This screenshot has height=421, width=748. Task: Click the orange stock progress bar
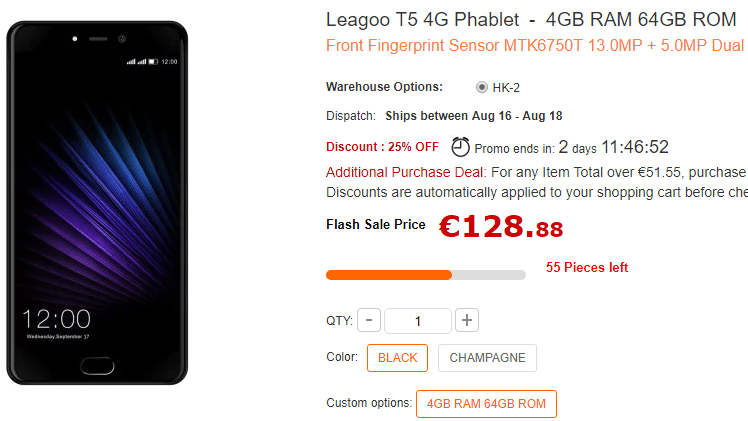426,275
